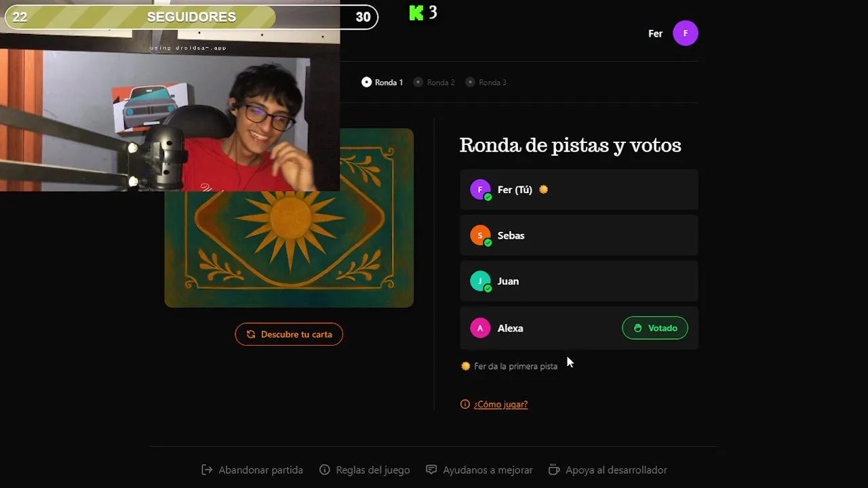Click the green Kick logo icon

coord(416,13)
